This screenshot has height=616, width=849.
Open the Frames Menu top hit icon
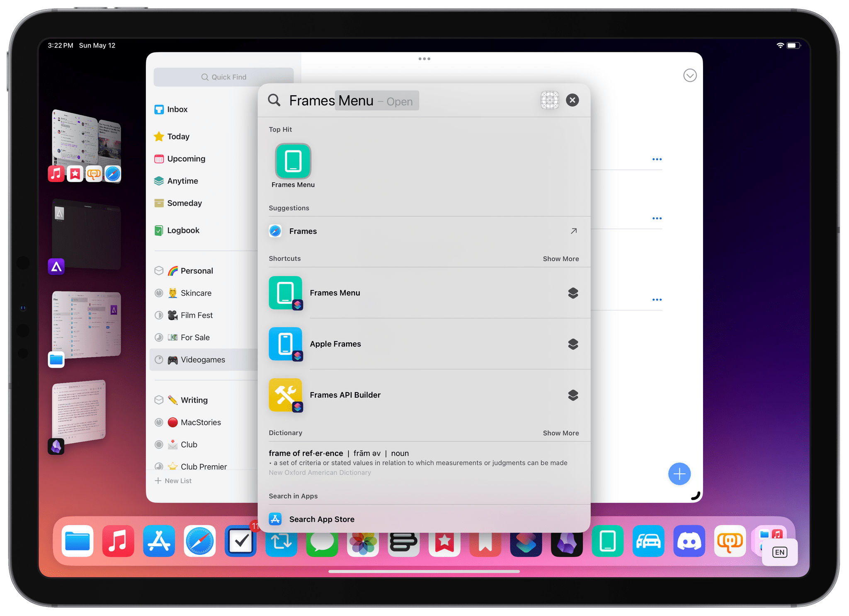[x=293, y=161]
